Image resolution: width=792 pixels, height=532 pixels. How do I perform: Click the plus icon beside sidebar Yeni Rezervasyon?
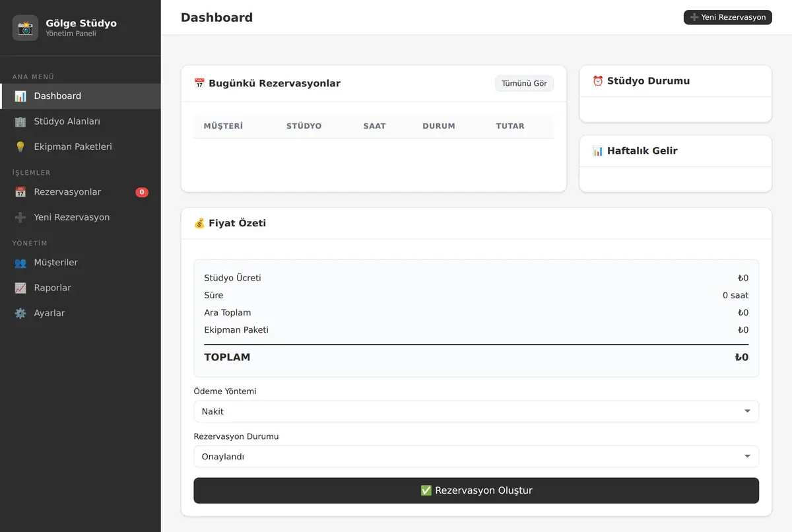(x=20, y=217)
